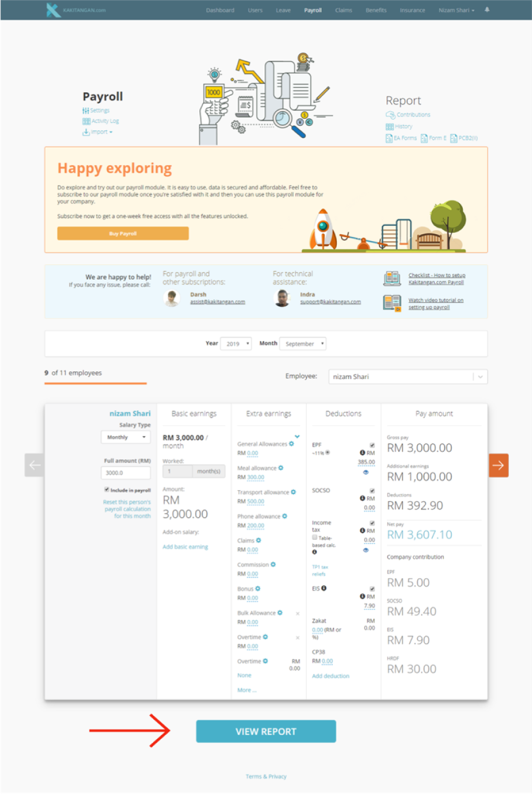Click the Full amount (RM) input field

click(x=125, y=472)
